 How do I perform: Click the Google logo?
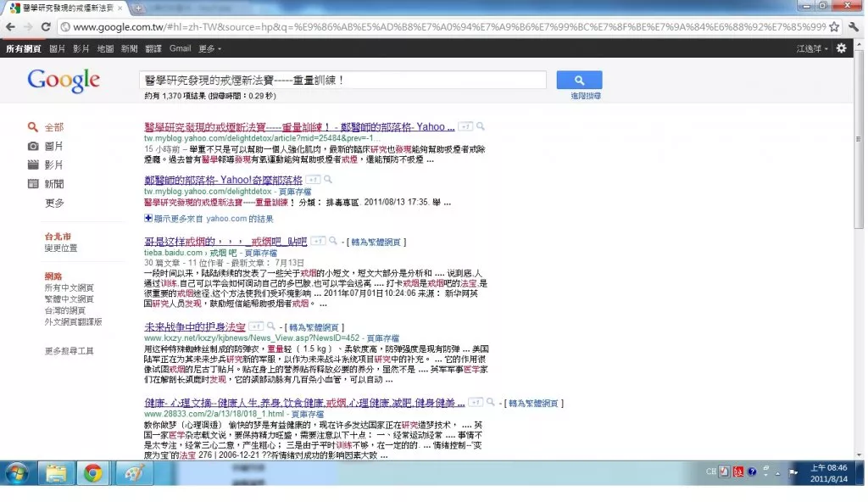(64, 81)
